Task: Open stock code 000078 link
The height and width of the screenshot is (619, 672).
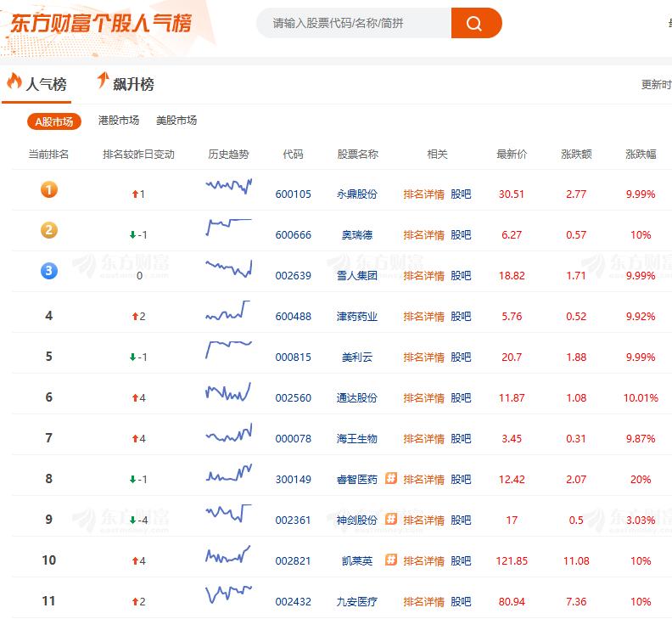Action: (x=293, y=439)
